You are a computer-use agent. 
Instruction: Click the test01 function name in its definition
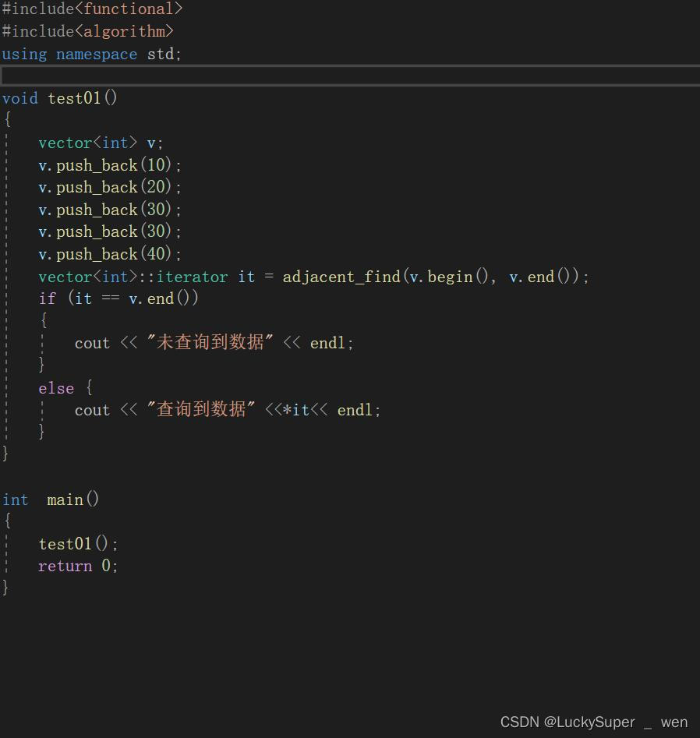click(74, 97)
